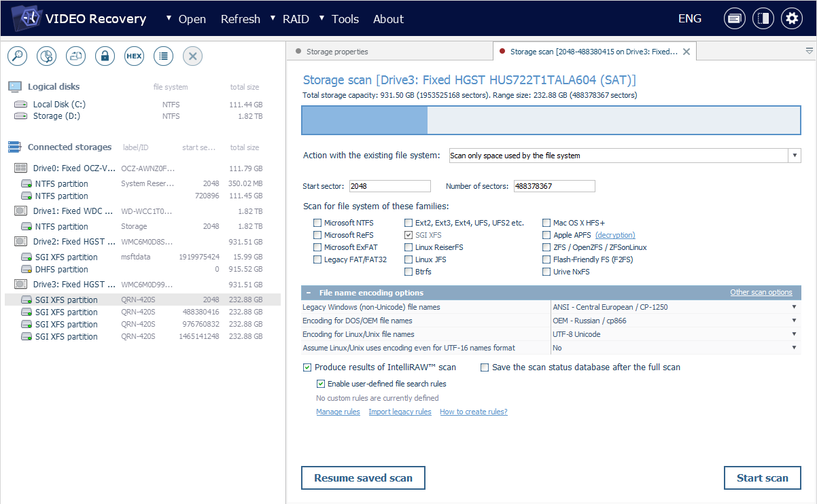Click the list view properties icon
This screenshot has width=817, height=504.
(163, 56)
